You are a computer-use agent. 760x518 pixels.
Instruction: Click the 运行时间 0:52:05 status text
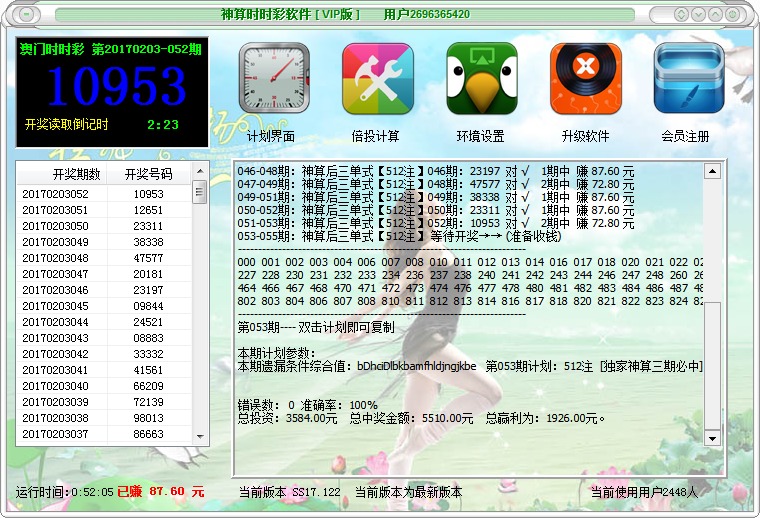point(64,492)
